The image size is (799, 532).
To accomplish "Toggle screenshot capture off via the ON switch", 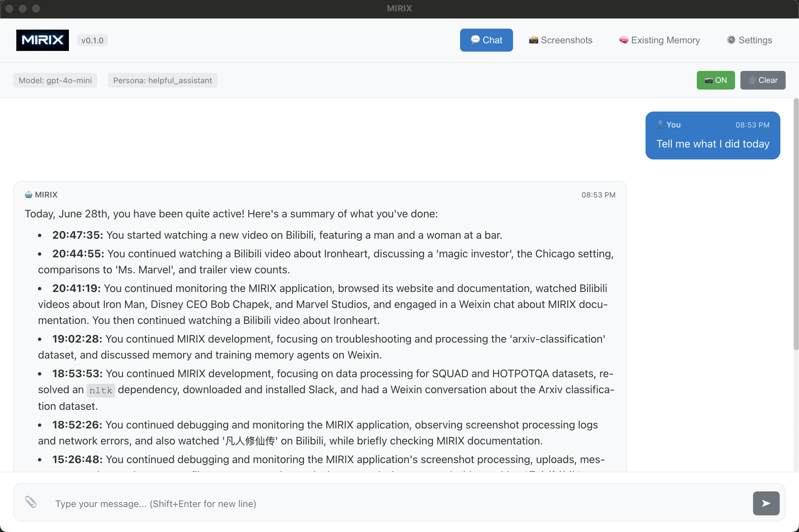I will coord(715,80).
